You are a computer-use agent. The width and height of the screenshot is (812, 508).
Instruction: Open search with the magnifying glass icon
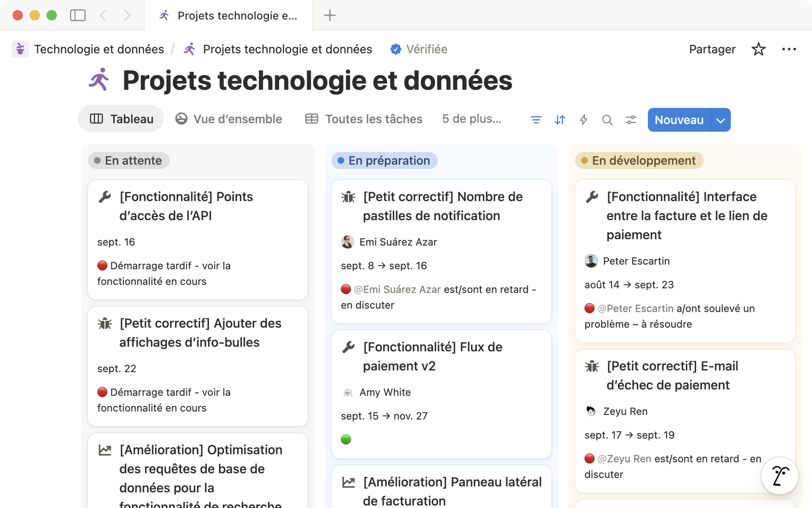pos(607,120)
